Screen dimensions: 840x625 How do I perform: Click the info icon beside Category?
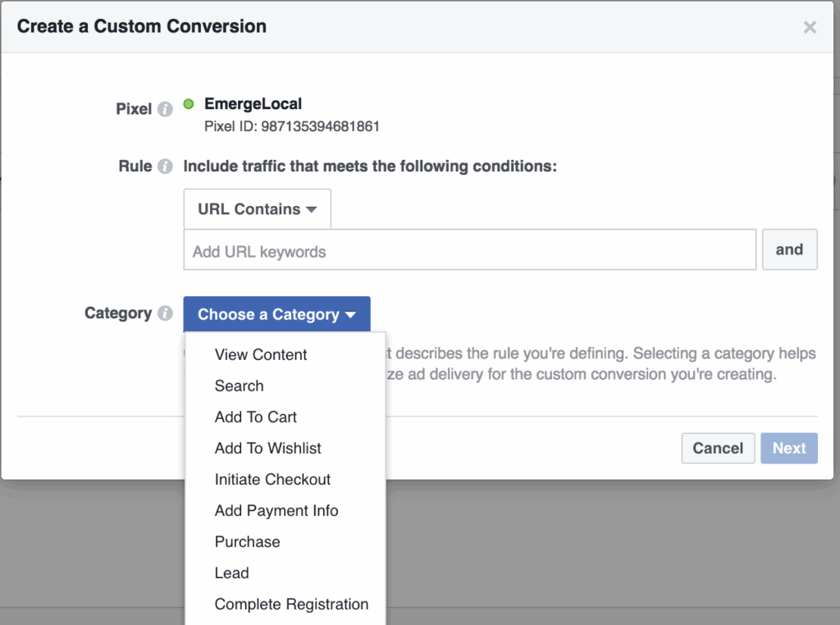[x=165, y=313]
